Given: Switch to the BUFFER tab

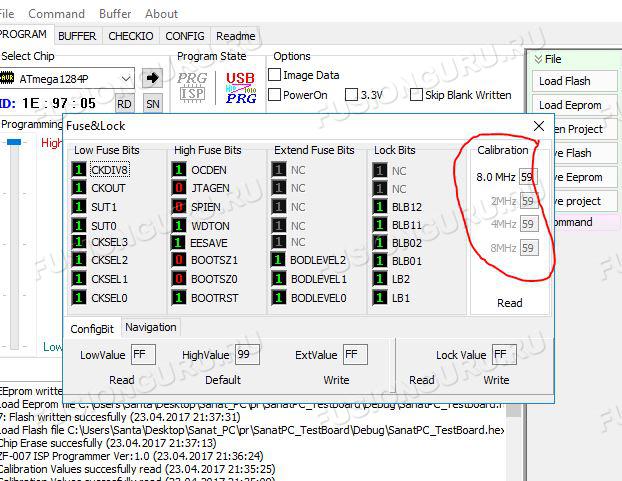Looking at the screenshot, I should click(77, 36).
